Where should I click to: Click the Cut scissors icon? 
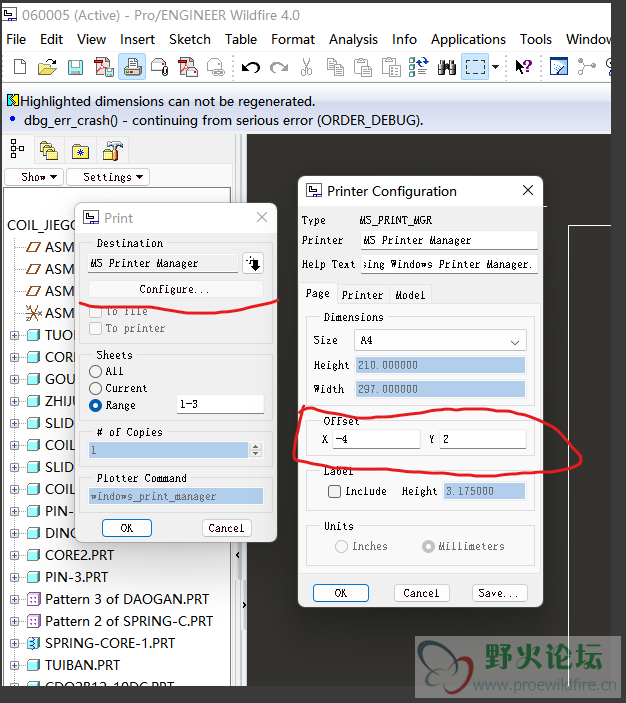(x=307, y=67)
